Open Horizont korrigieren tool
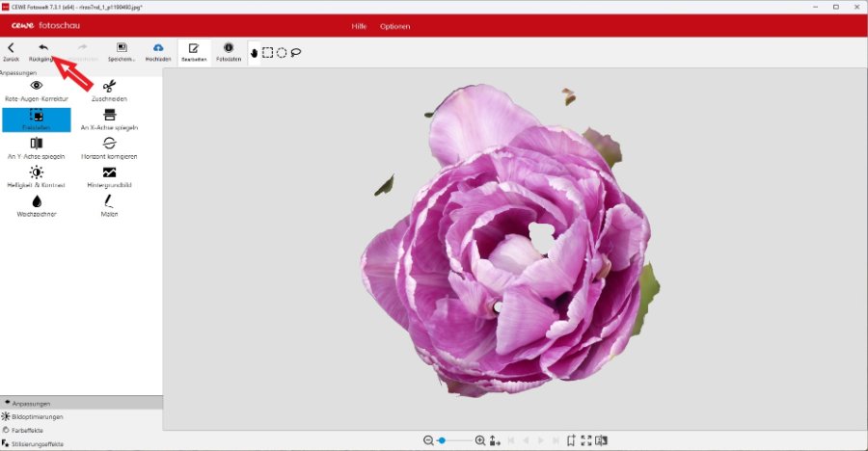 click(109, 147)
